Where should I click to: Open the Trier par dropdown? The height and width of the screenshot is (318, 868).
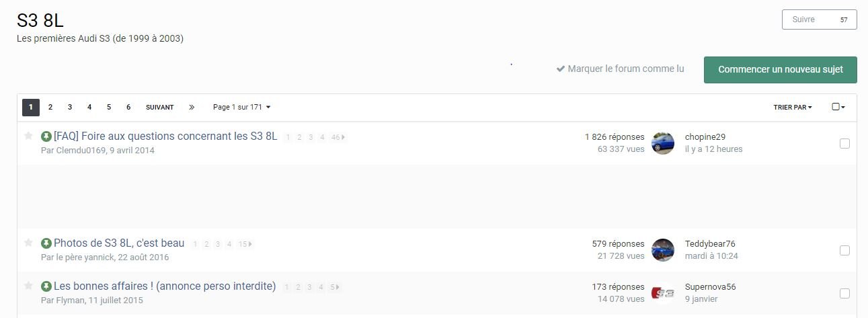(793, 108)
